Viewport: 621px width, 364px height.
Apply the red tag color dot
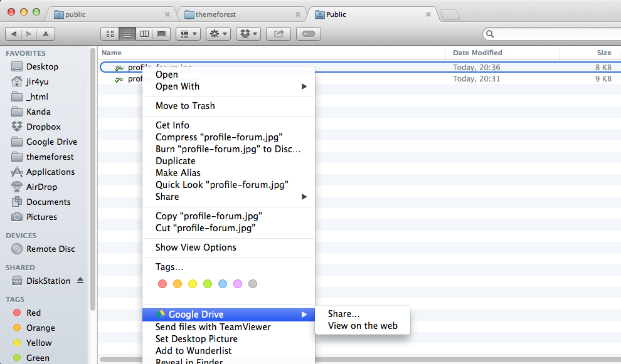162,284
